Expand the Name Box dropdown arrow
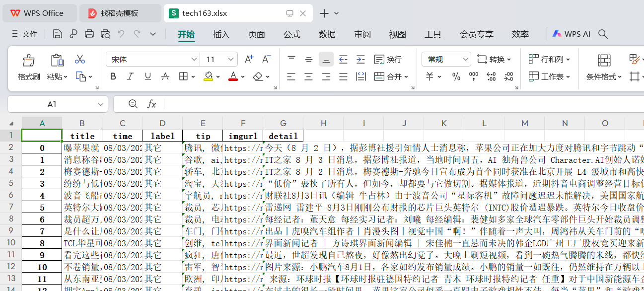This screenshot has width=644, height=291. [101, 104]
